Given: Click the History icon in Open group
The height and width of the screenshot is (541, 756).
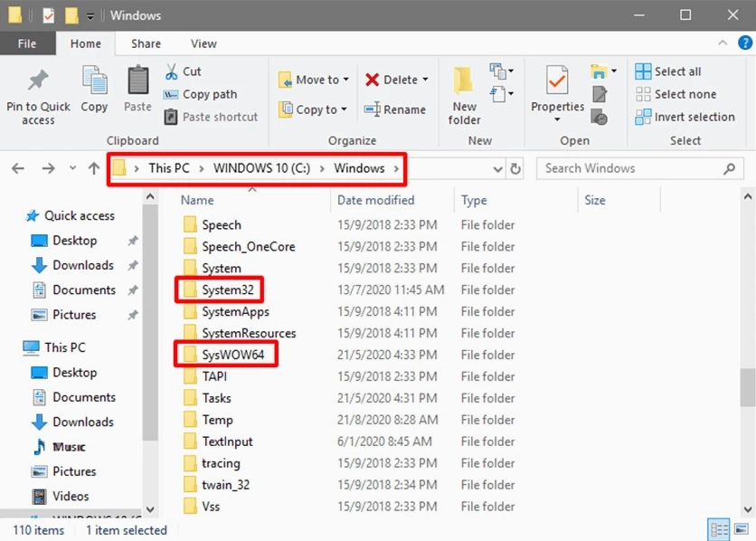Looking at the screenshot, I should coord(600,118).
